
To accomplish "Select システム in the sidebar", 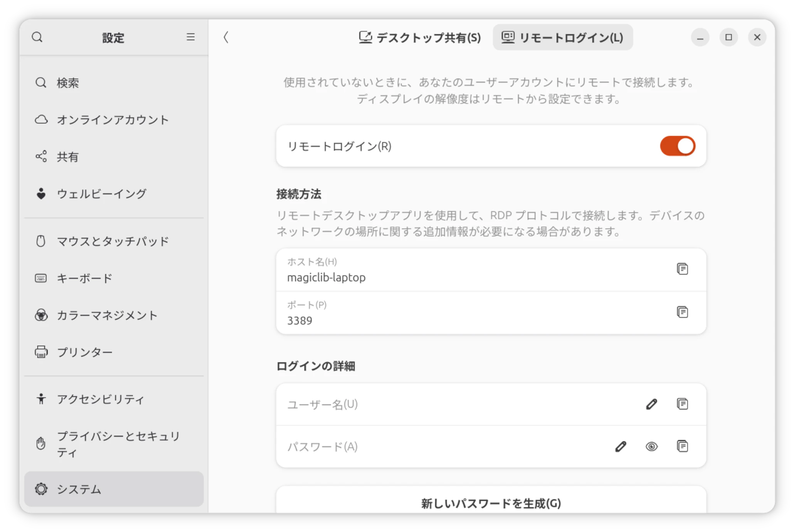I will coord(114,489).
